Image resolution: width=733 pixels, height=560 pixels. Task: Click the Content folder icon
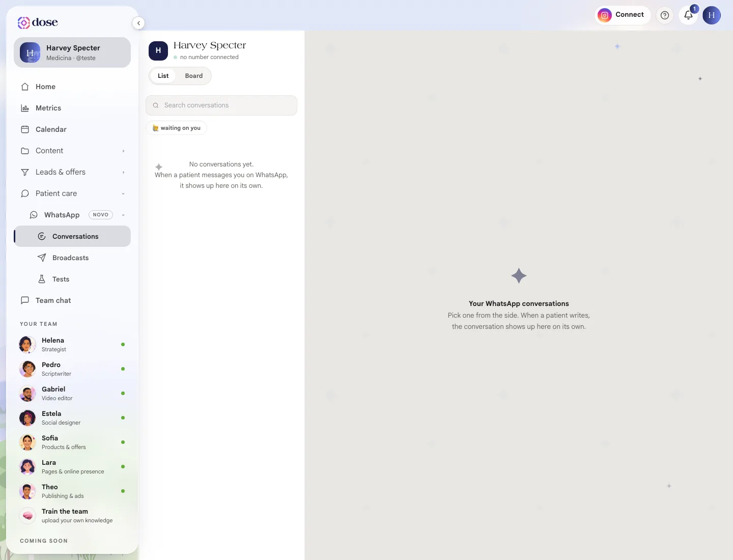(25, 151)
